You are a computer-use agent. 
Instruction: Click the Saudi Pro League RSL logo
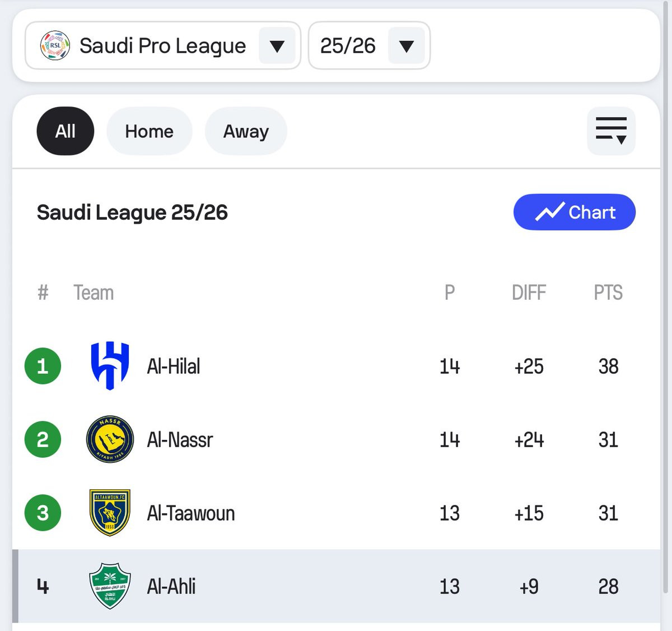click(55, 45)
